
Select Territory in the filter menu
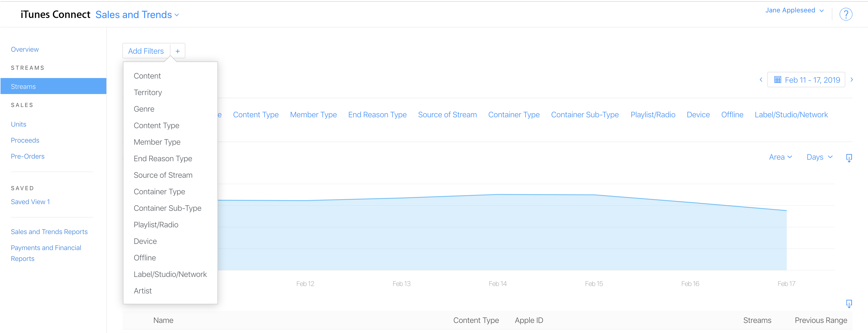(148, 92)
